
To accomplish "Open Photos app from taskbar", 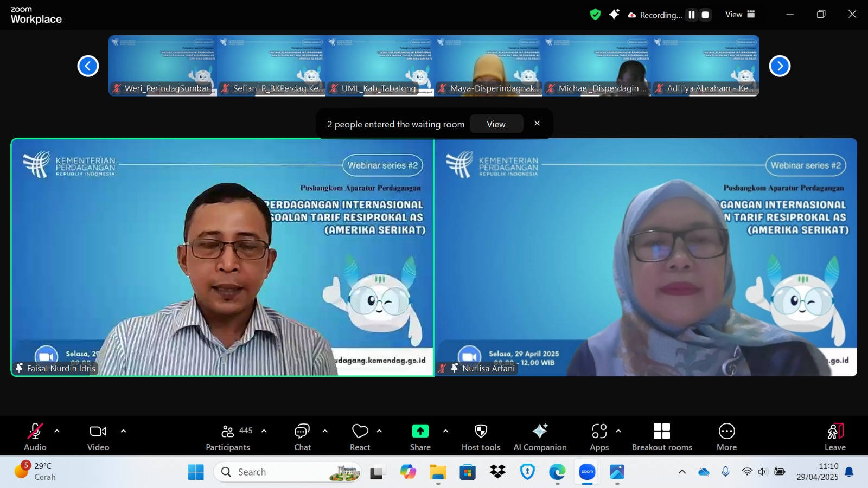I will (x=617, y=472).
